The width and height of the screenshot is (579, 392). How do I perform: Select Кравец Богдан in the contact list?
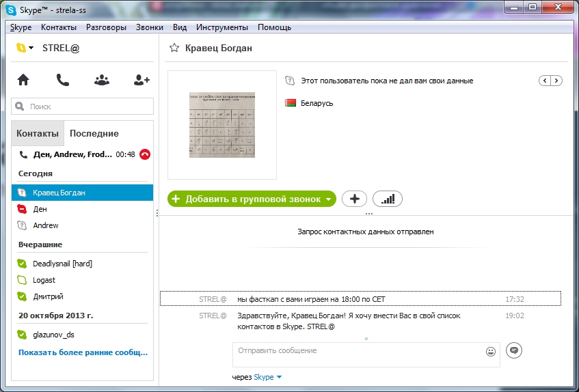82,193
